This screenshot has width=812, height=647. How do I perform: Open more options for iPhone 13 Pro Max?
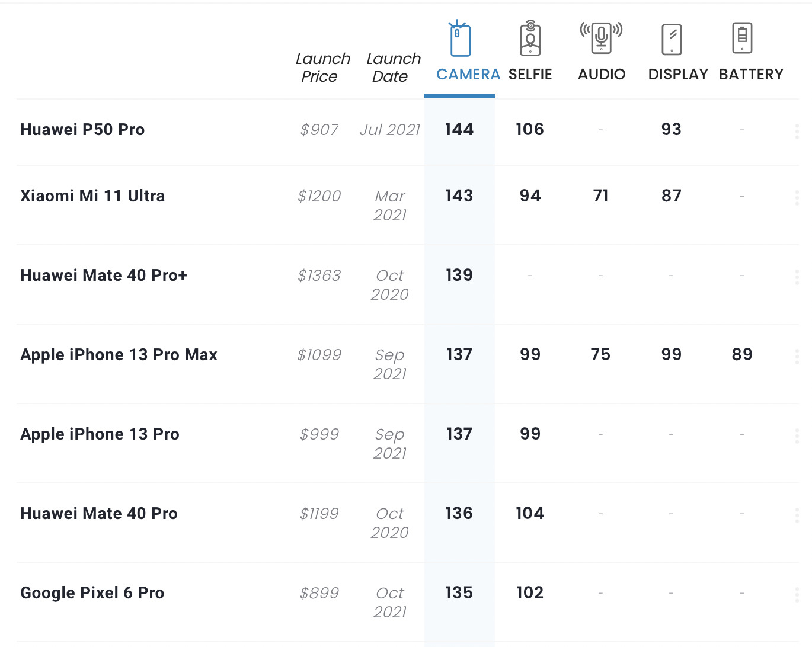pyautogui.click(x=797, y=356)
